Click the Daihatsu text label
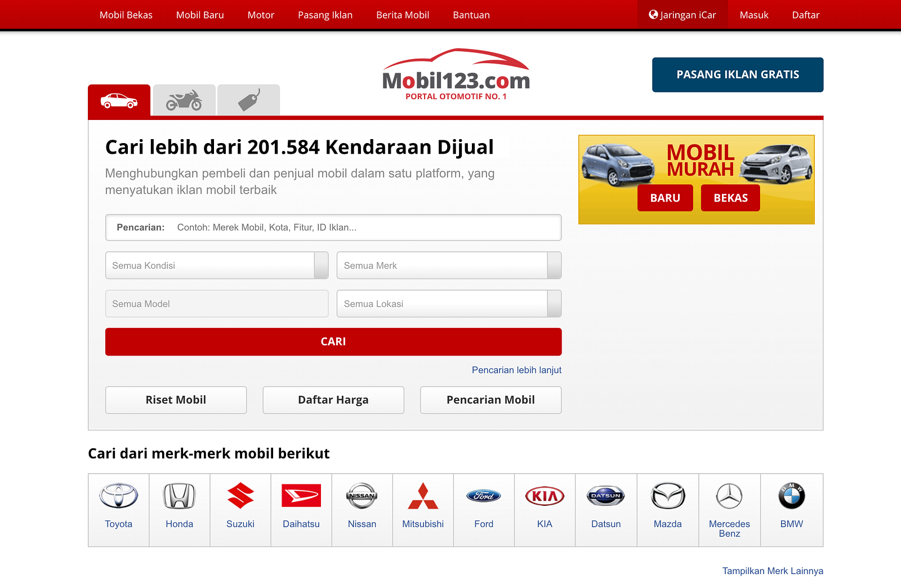Image resolution: width=901 pixels, height=588 pixels. [x=301, y=524]
